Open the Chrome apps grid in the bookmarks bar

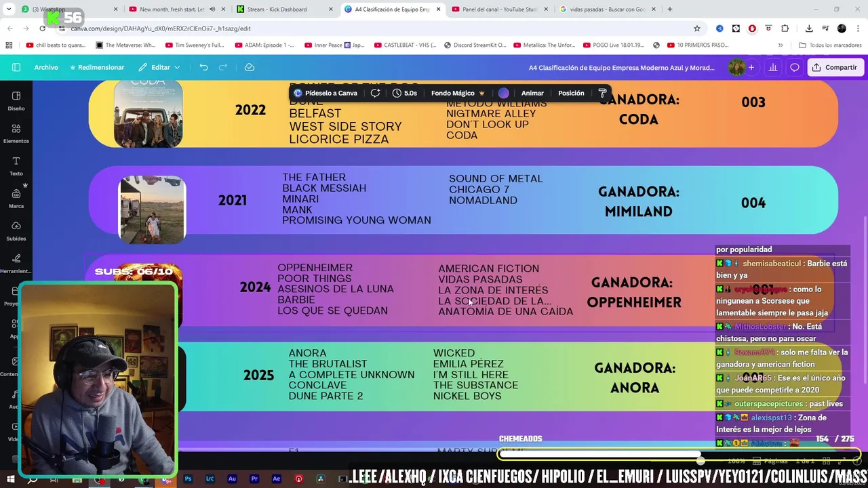pos(9,45)
